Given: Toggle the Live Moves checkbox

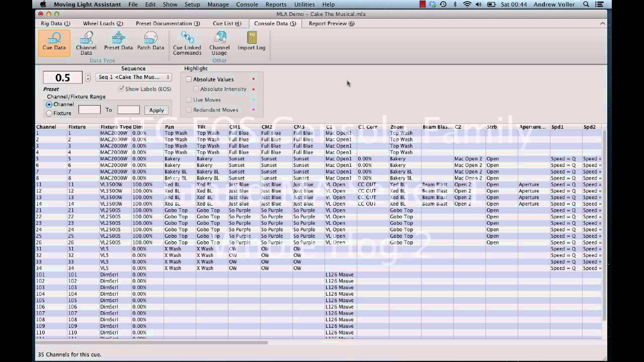Looking at the screenshot, I should pos(189,100).
